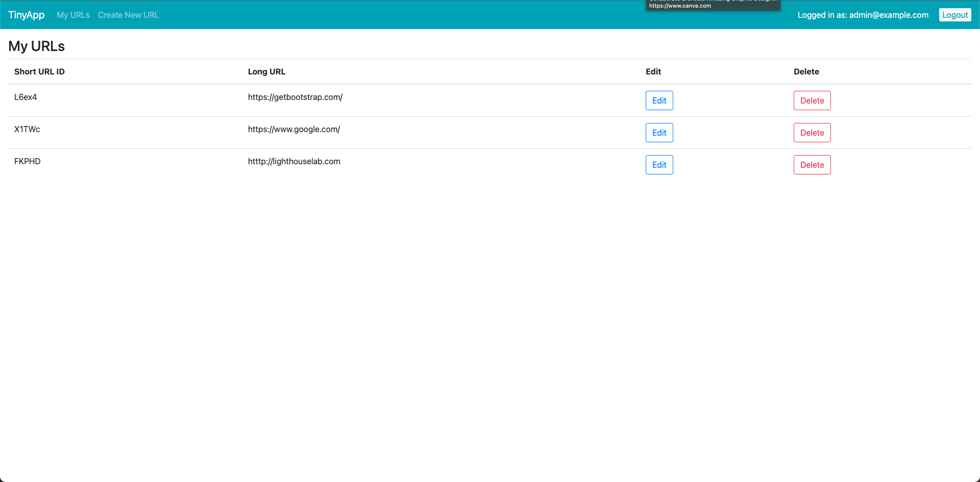Open Create New URL page
The image size is (980, 482).
click(x=128, y=15)
